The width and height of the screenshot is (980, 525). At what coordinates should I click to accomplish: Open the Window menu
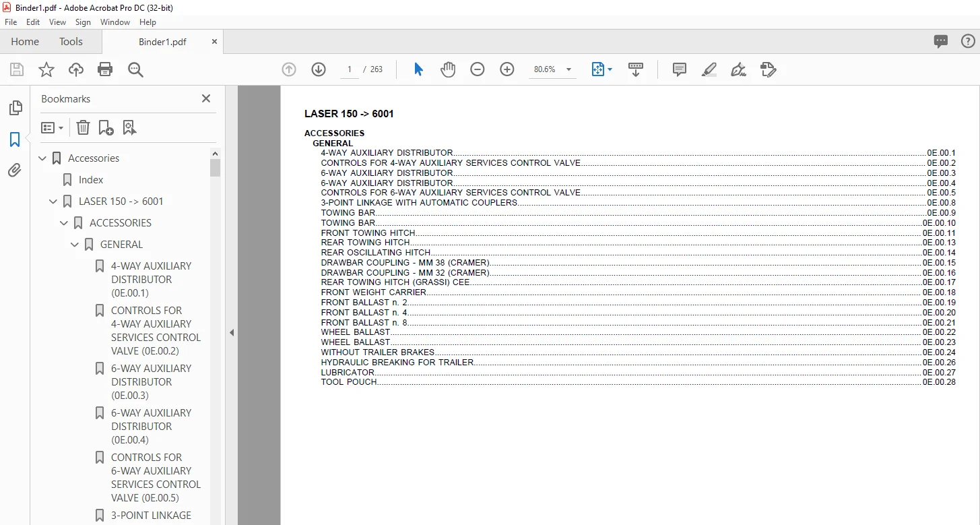click(x=115, y=22)
